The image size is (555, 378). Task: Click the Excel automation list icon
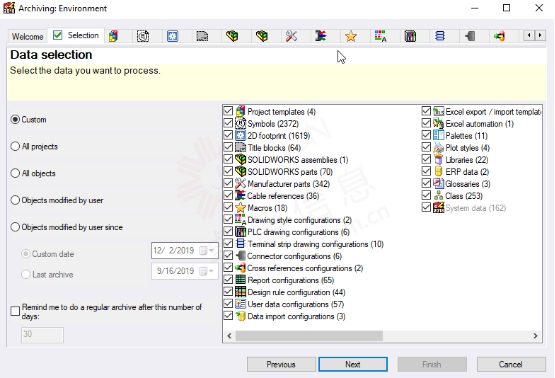(x=438, y=123)
